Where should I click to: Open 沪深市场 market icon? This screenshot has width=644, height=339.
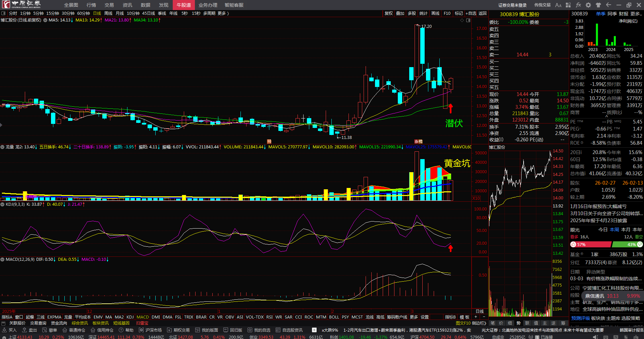(x=141, y=330)
